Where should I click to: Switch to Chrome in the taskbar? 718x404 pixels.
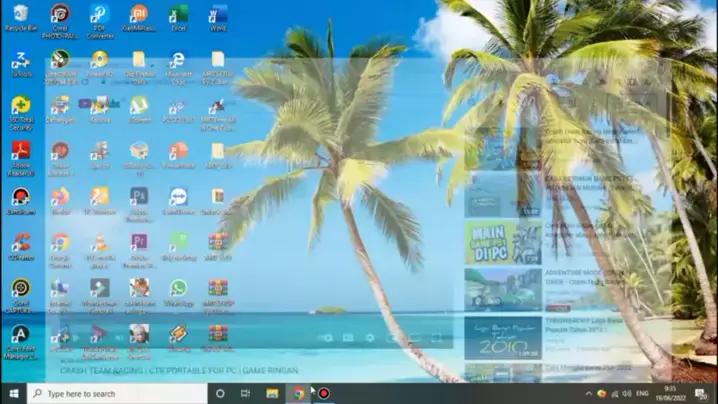[298, 393]
